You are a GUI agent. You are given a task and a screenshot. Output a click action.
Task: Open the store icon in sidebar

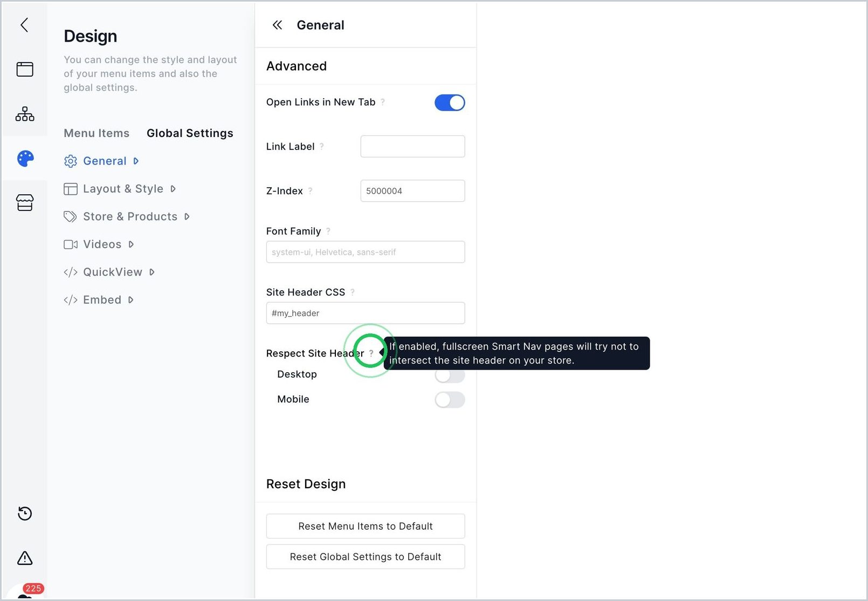25,203
